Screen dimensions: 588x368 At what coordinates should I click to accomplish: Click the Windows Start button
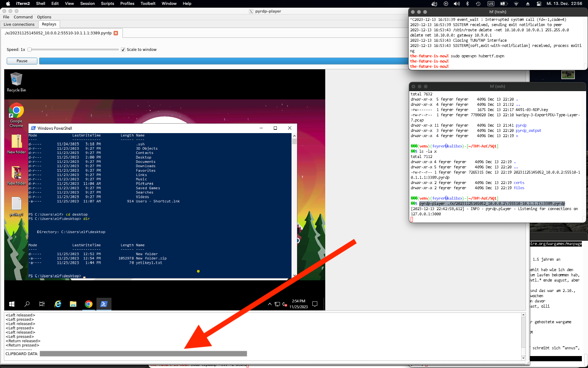tap(12, 304)
